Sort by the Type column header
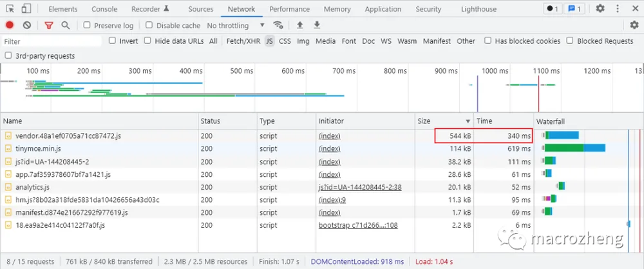The height and width of the screenshot is (269, 644). click(287, 121)
